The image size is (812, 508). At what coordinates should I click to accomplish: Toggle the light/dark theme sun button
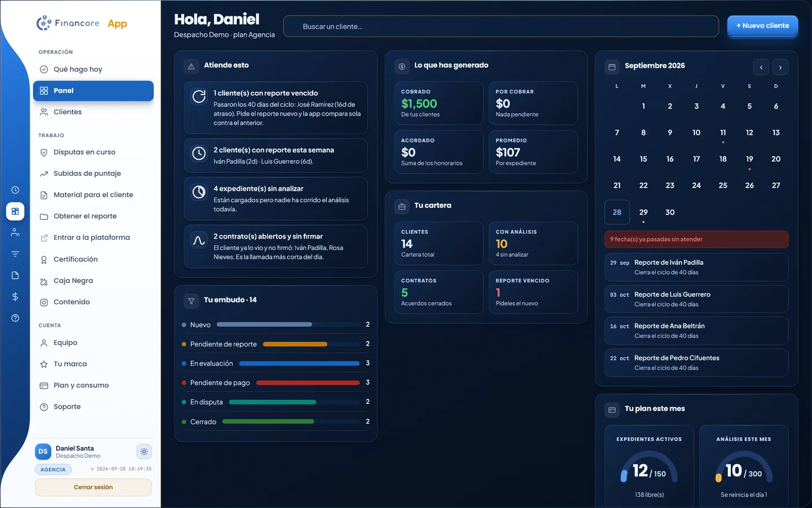pyautogui.click(x=144, y=452)
